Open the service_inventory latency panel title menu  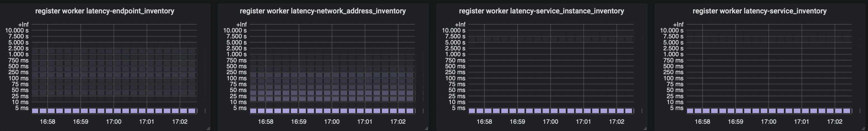pyautogui.click(x=759, y=11)
